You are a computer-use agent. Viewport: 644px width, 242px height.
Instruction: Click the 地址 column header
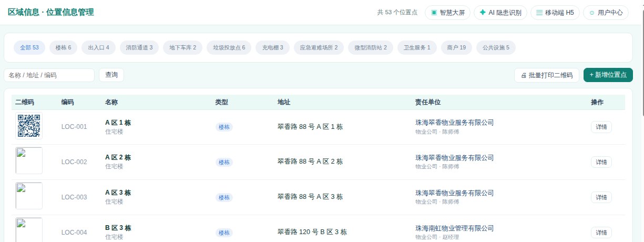click(x=284, y=102)
